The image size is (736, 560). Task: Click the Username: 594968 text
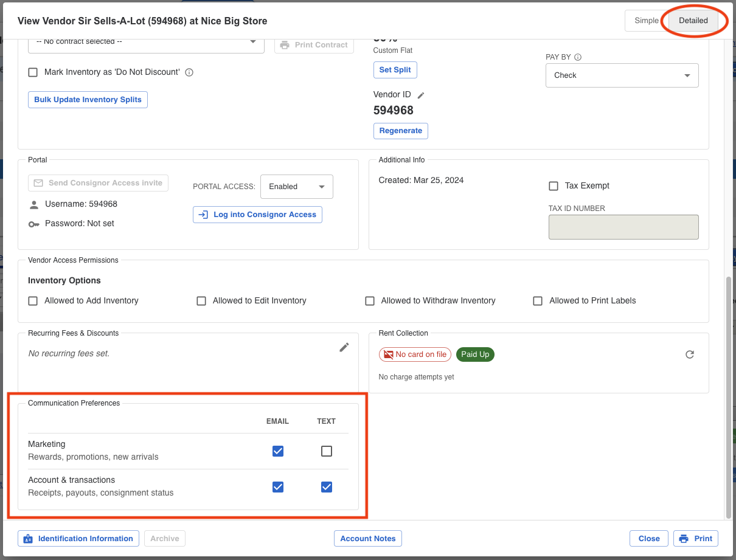pyautogui.click(x=81, y=204)
